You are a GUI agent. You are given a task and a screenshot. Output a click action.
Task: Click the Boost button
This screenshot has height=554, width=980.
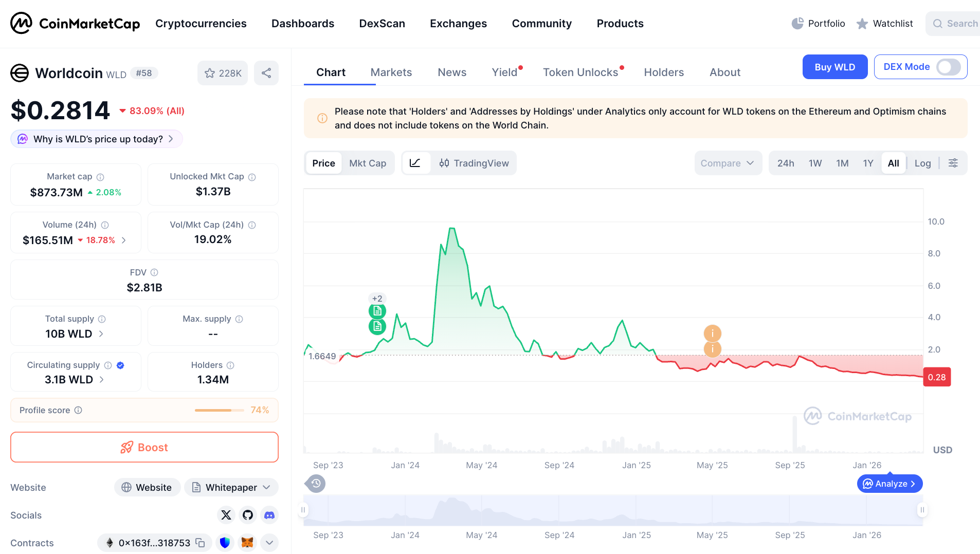[x=144, y=447]
